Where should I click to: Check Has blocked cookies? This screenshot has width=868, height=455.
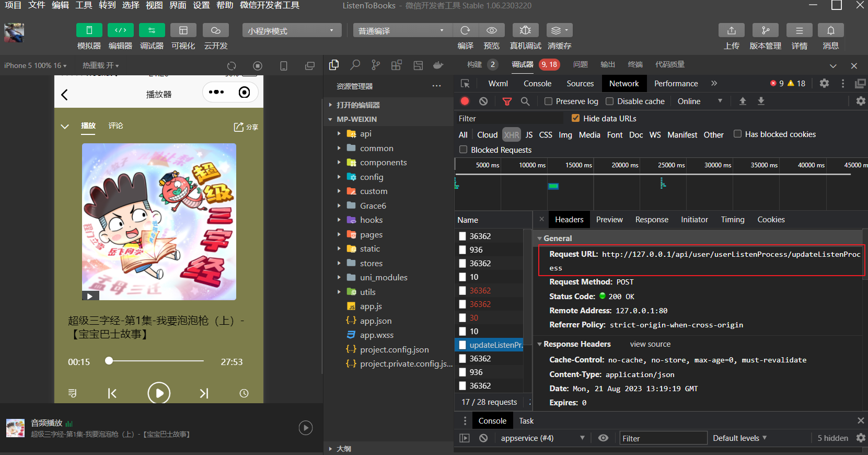pos(737,134)
